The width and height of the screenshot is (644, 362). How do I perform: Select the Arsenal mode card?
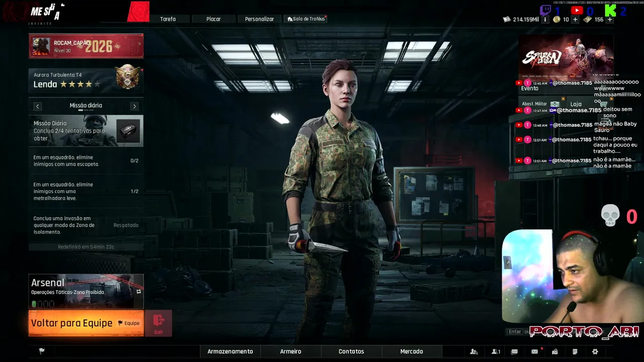pyautogui.click(x=86, y=291)
